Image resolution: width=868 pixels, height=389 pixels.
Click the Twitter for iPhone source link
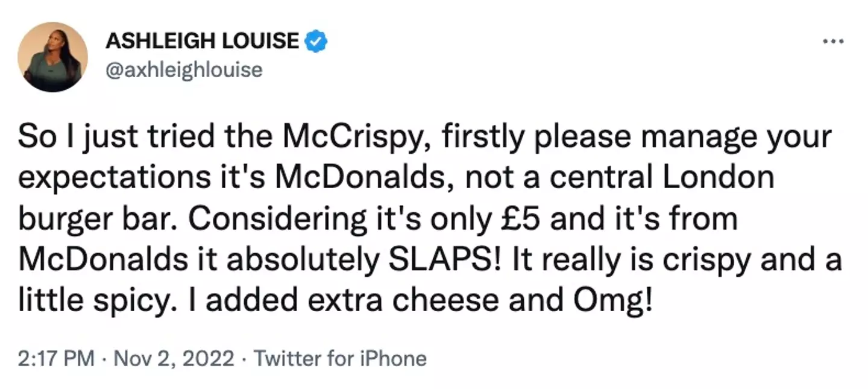click(x=340, y=359)
